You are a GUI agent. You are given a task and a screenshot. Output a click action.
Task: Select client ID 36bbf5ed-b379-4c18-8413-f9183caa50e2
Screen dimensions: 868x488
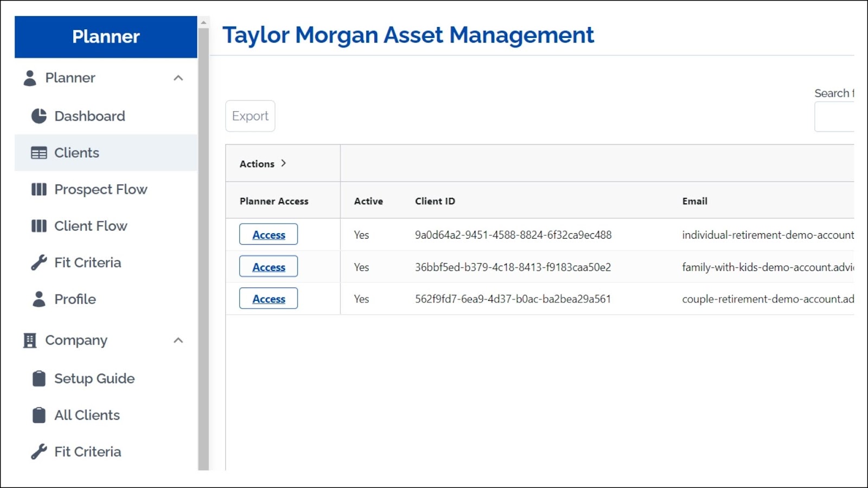pos(513,267)
